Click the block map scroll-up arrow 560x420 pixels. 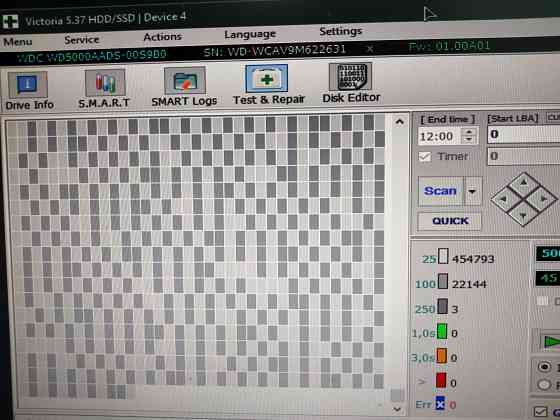[400, 122]
